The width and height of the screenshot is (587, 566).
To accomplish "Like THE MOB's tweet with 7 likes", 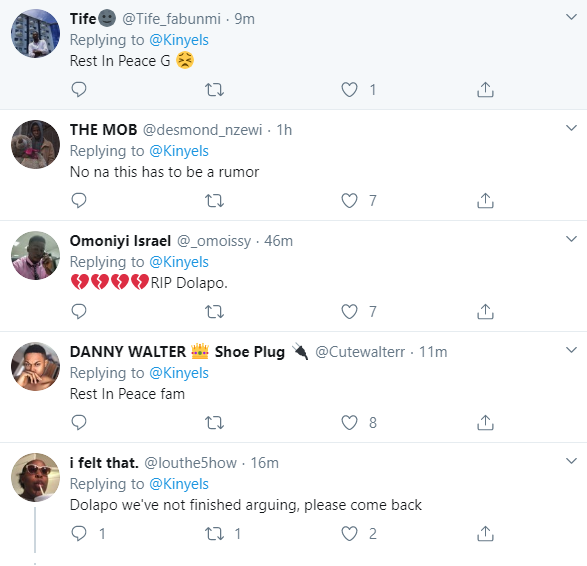I will tap(349, 201).
